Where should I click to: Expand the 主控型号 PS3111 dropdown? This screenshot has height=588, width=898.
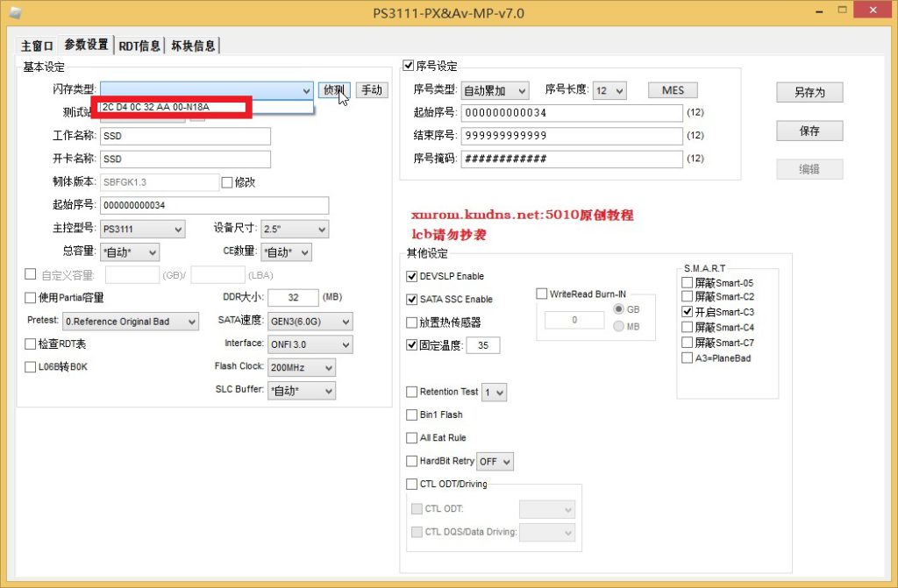(142, 230)
